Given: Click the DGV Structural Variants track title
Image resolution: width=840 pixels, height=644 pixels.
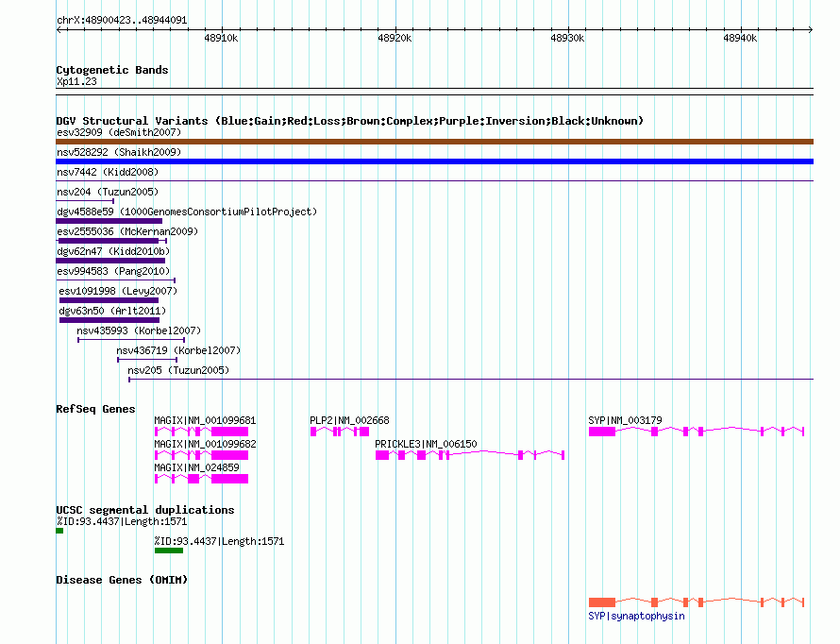Looking at the screenshot, I should click(x=350, y=121).
